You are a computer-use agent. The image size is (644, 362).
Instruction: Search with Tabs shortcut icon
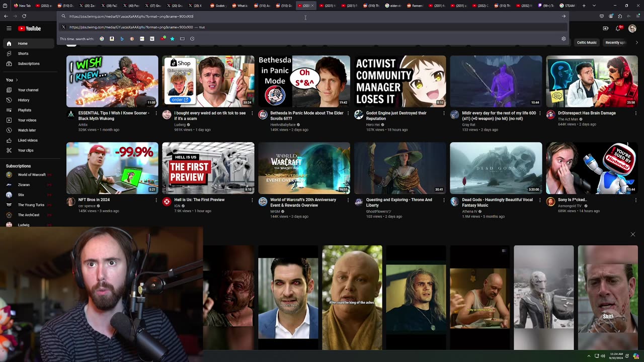coord(182,39)
